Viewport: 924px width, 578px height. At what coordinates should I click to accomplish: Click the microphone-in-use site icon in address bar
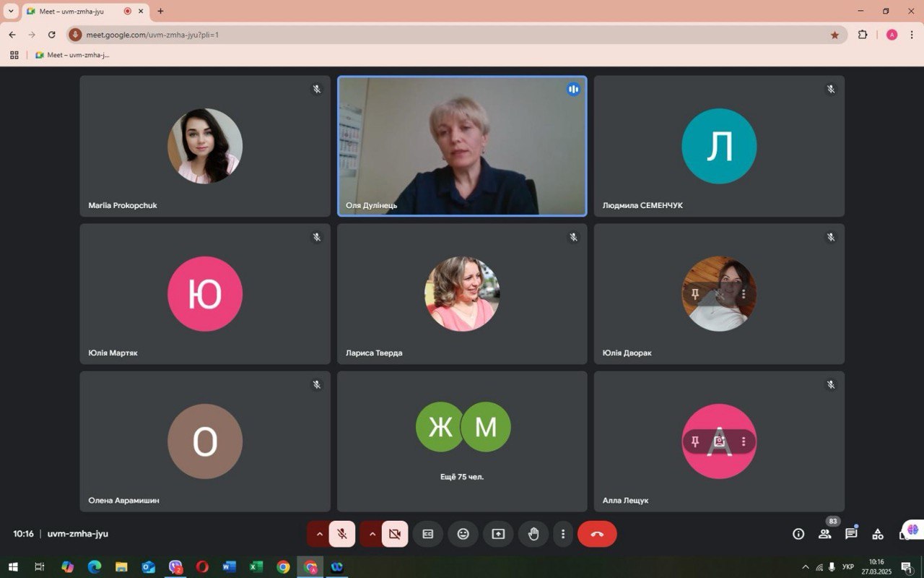(76, 35)
